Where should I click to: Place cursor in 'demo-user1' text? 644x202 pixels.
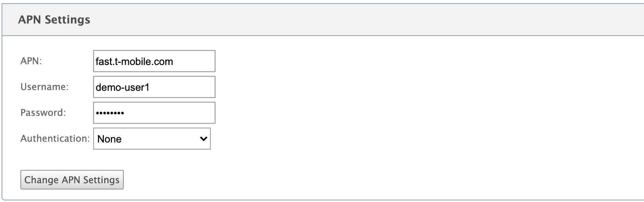pos(123,87)
